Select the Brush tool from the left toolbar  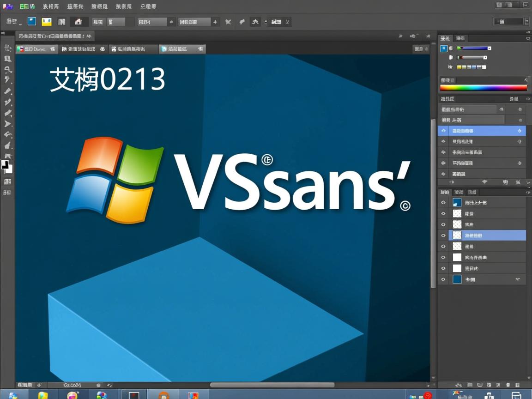coord(7,103)
